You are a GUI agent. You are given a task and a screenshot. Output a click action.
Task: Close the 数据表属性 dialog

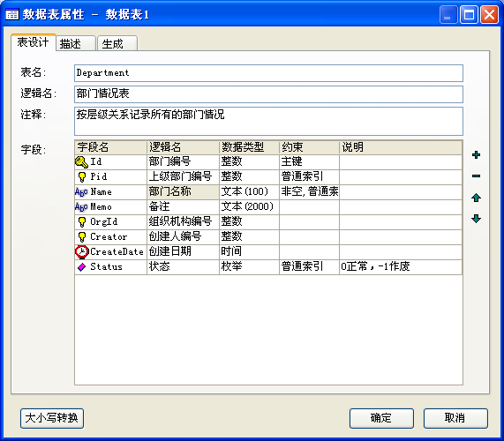pyautogui.click(x=489, y=15)
